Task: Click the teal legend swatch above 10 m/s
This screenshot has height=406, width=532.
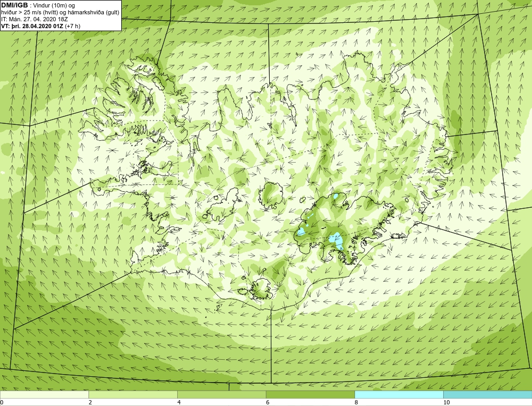Action: (x=487, y=394)
